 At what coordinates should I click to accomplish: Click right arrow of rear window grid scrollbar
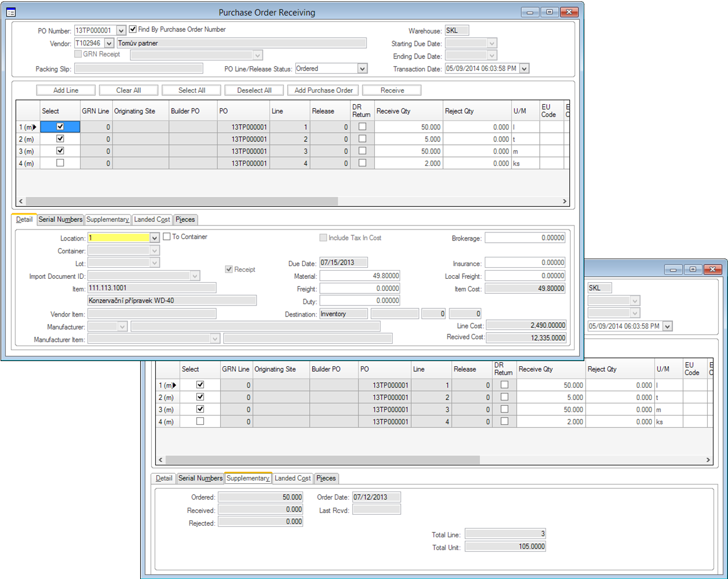(708, 460)
